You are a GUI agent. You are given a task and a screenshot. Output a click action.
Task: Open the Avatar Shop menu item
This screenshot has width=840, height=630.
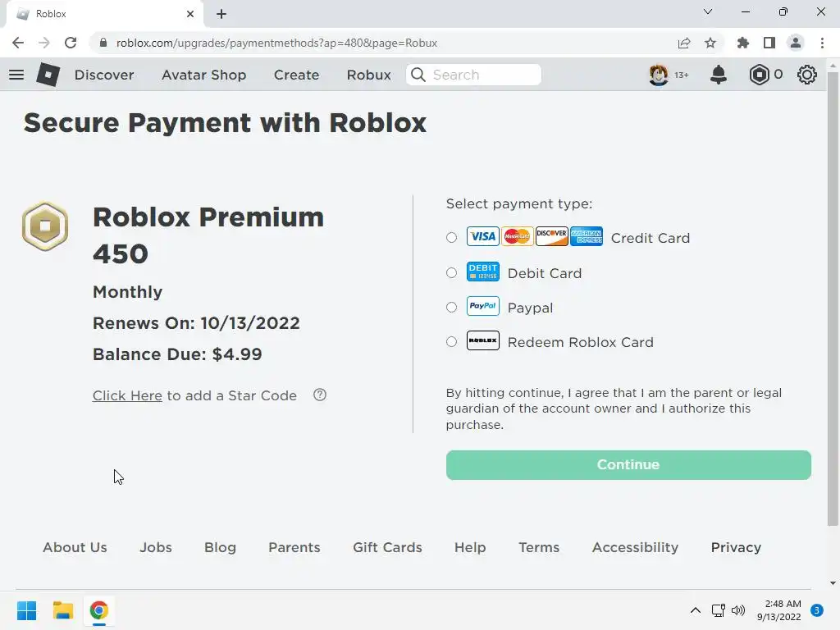[203, 75]
